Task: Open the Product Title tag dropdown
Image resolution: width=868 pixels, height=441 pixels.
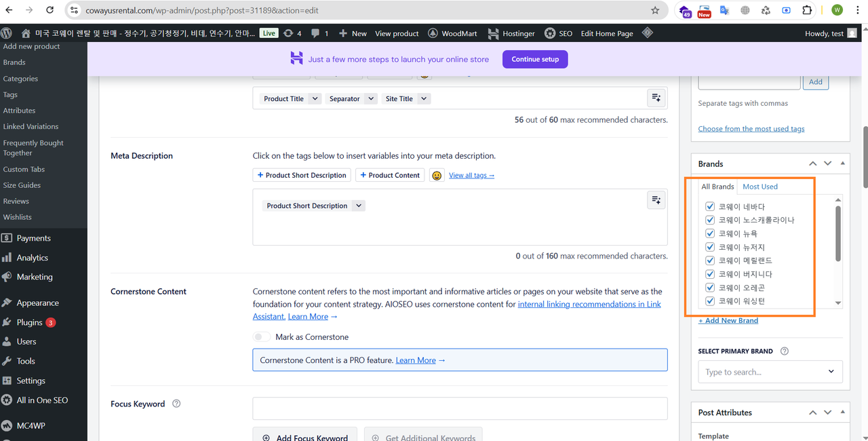Action: (x=315, y=98)
